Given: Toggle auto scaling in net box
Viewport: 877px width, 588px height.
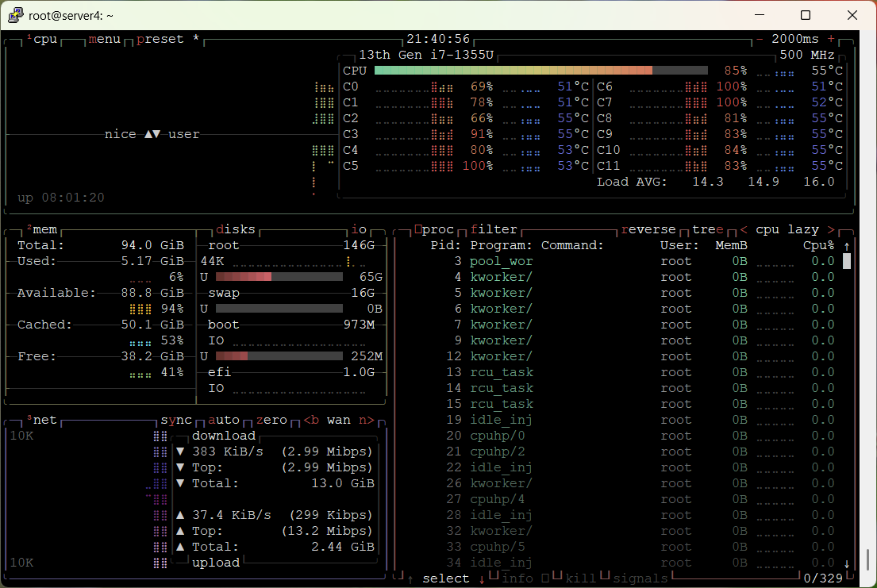Looking at the screenshot, I should [x=223, y=420].
